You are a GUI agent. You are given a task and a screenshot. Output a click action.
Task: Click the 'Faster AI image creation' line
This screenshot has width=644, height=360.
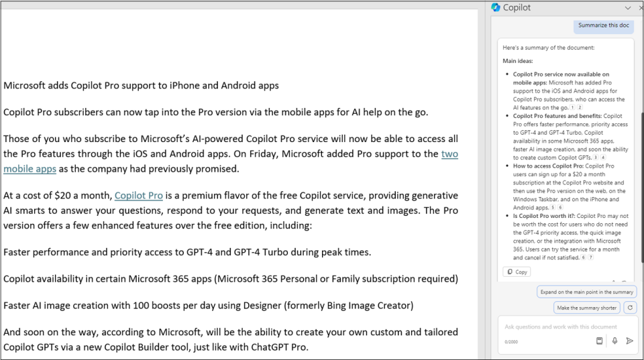(x=209, y=306)
